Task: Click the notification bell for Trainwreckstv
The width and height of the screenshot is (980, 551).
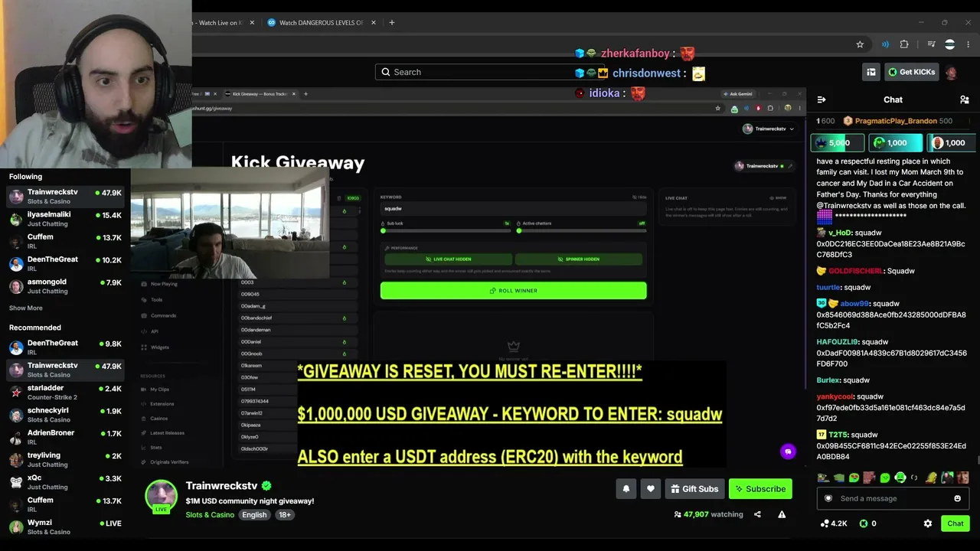Action: click(626, 489)
